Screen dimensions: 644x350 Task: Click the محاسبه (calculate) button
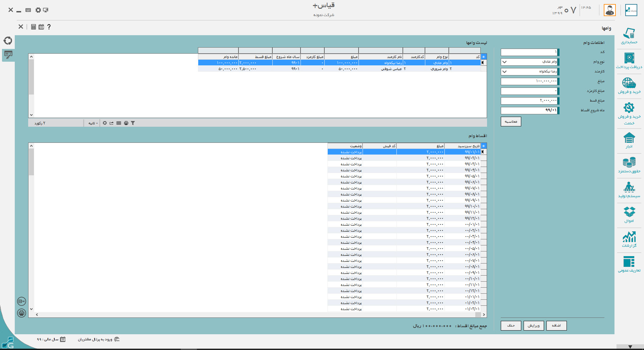click(x=511, y=121)
